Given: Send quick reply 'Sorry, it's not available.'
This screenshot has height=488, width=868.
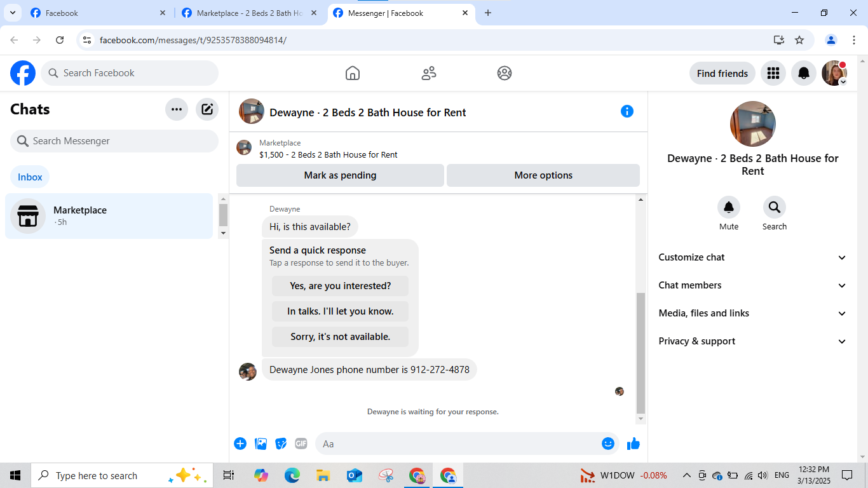Looking at the screenshot, I should point(340,337).
